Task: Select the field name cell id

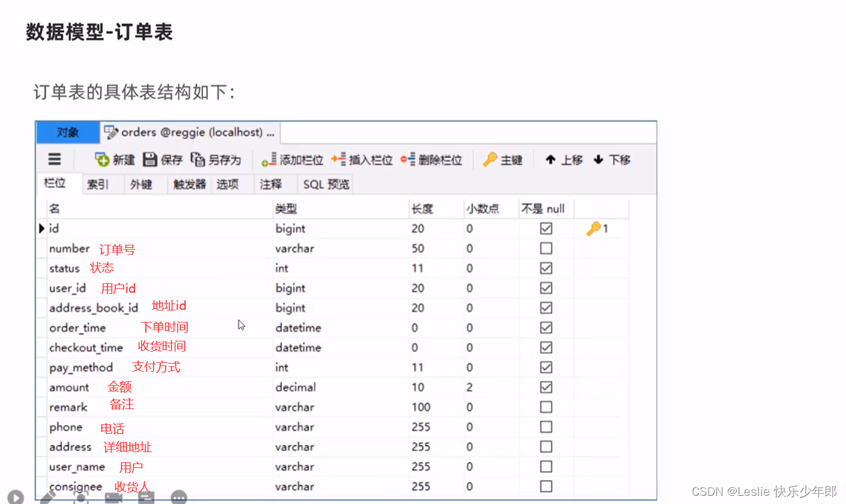Action: (x=159, y=228)
